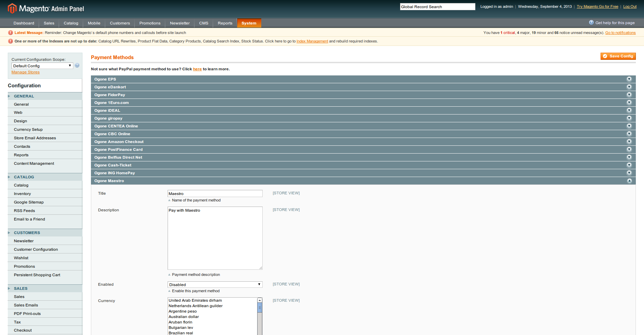
Task: Expand Ogone iDEAL section arrow
Action: (x=629, y=110)
